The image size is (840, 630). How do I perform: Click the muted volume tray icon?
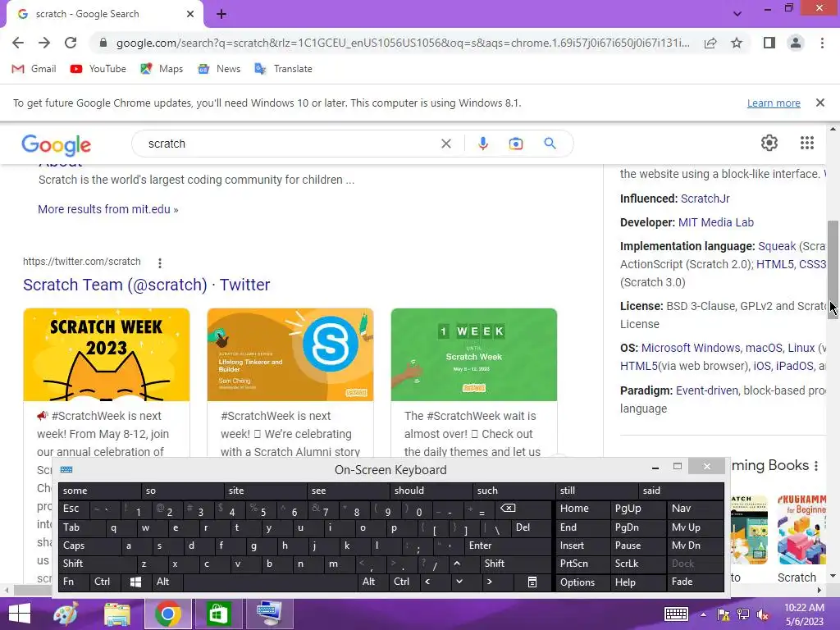click(763, 614)
